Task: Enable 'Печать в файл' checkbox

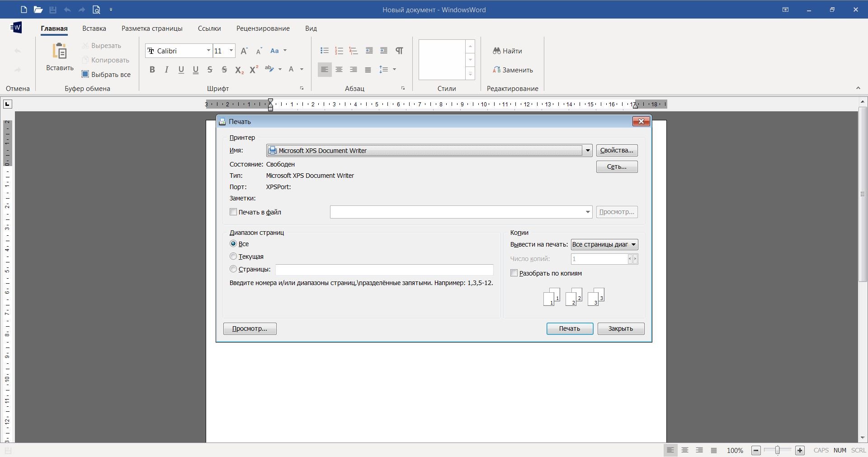Action: click(233, 212)
